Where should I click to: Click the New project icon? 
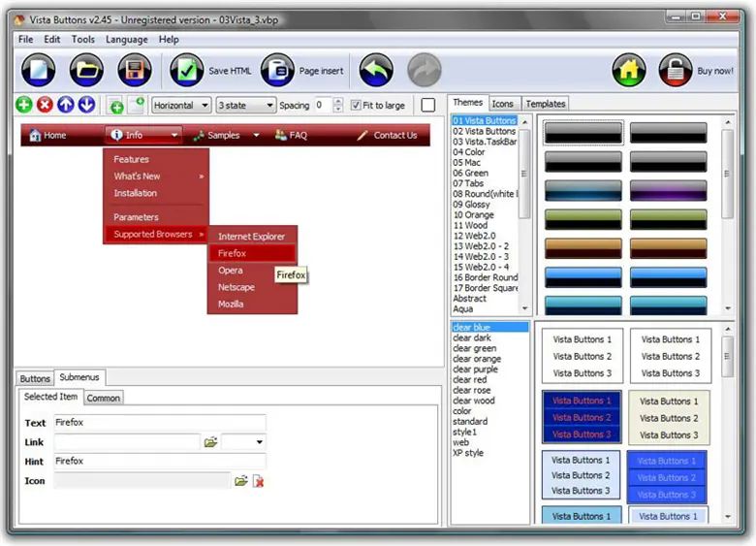click(x=38, y=71)
